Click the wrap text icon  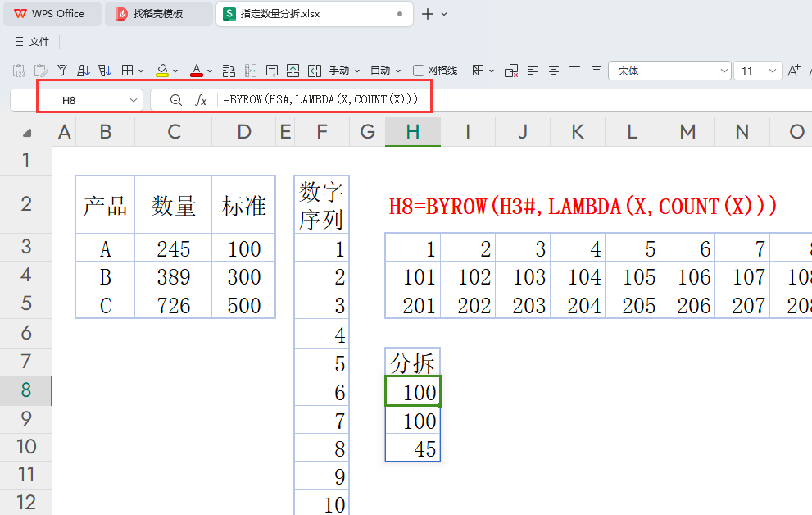pos(272,71)
